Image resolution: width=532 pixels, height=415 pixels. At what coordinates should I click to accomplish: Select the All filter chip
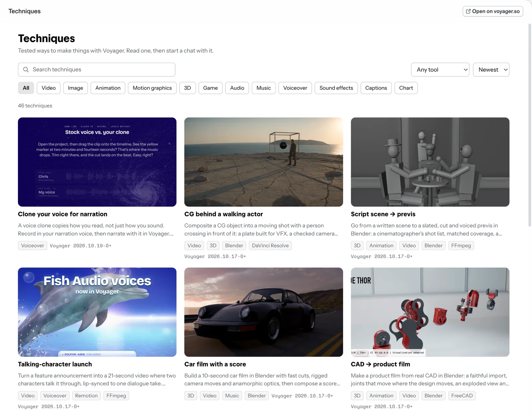click(x=26, y=88)
